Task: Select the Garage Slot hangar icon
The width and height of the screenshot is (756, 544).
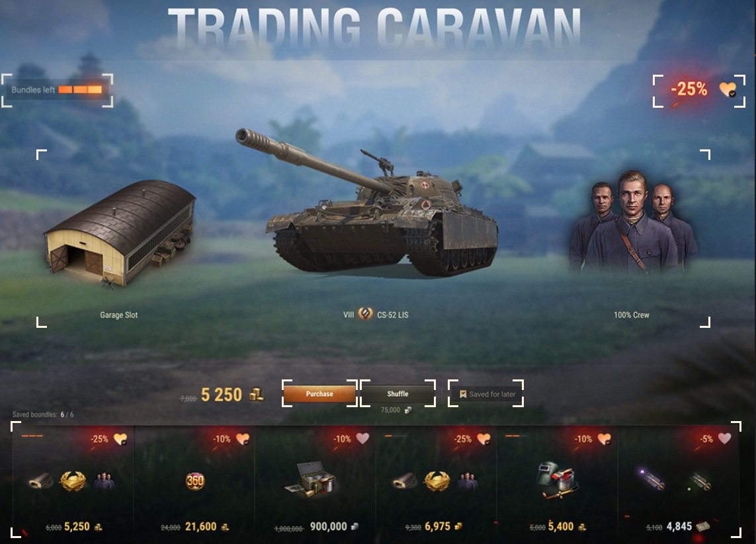Action: click(120, 233)
